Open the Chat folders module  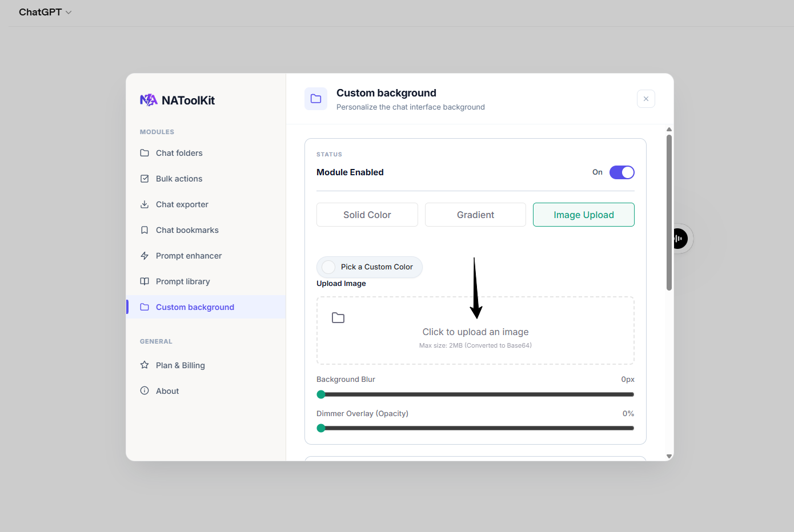point(206,153)
